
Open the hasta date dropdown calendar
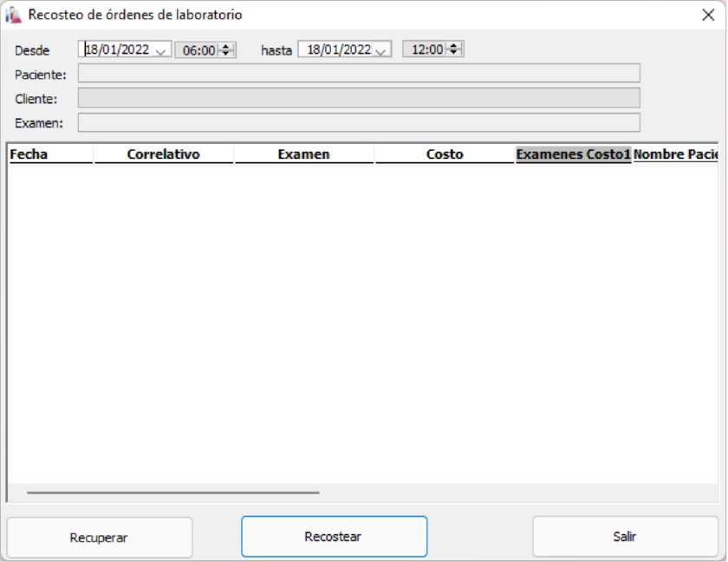[x=381, y=50]
